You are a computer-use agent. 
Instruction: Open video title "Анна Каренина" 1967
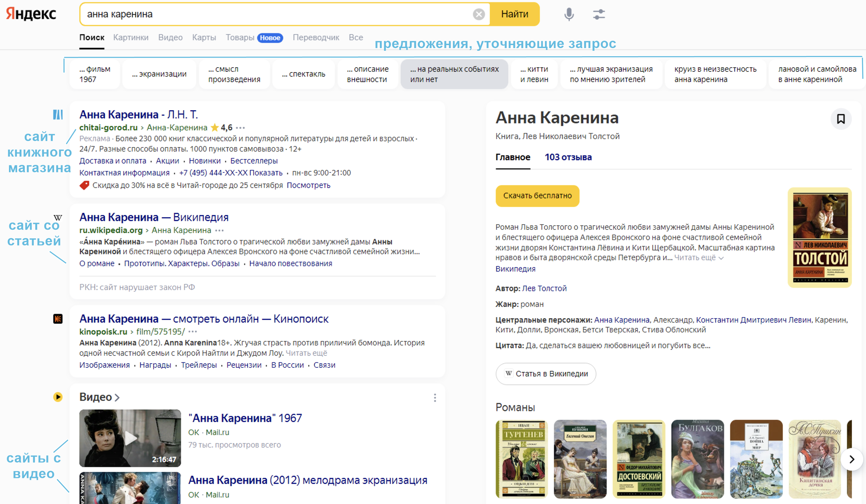[x=245, y=418]
